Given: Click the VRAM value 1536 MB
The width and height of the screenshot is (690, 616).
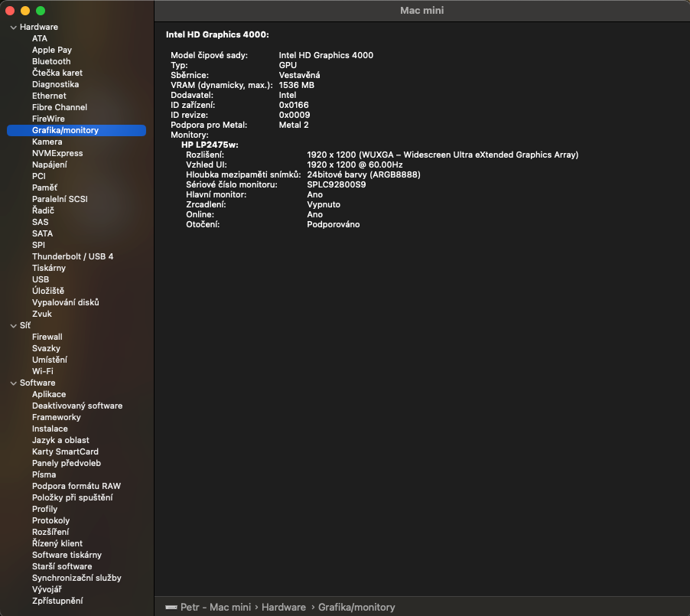Looking at the screenshot, I should (x=297, y=85).
